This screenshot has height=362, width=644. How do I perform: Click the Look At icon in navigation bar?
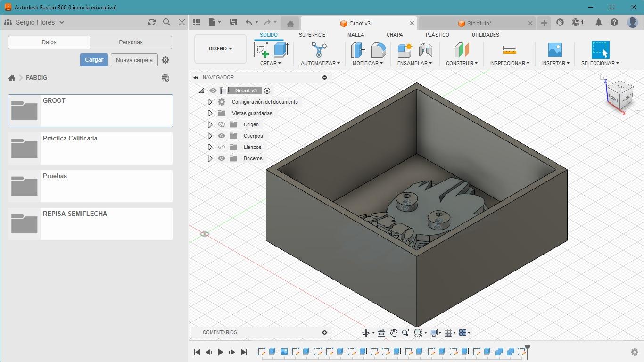point(381,333)
